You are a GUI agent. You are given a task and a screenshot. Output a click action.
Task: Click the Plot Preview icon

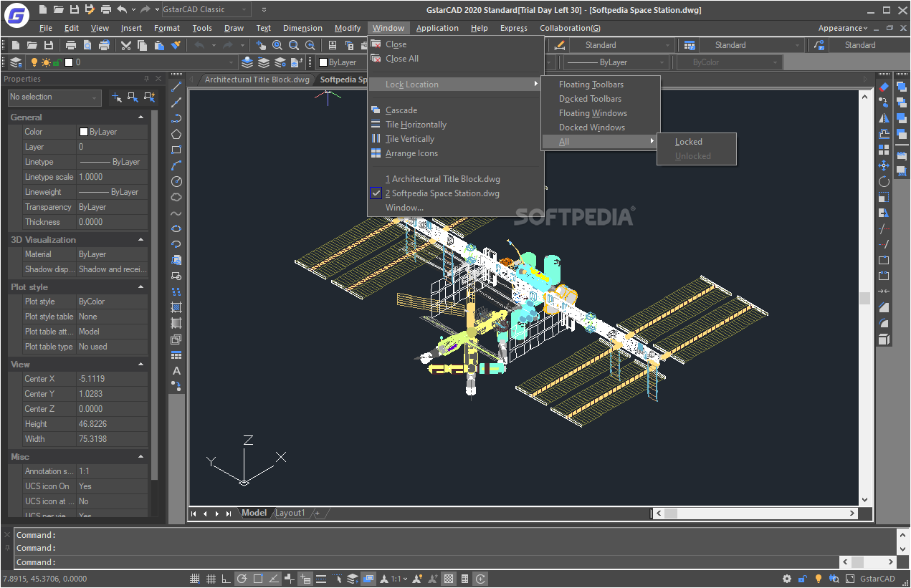[x=87, y=45]
